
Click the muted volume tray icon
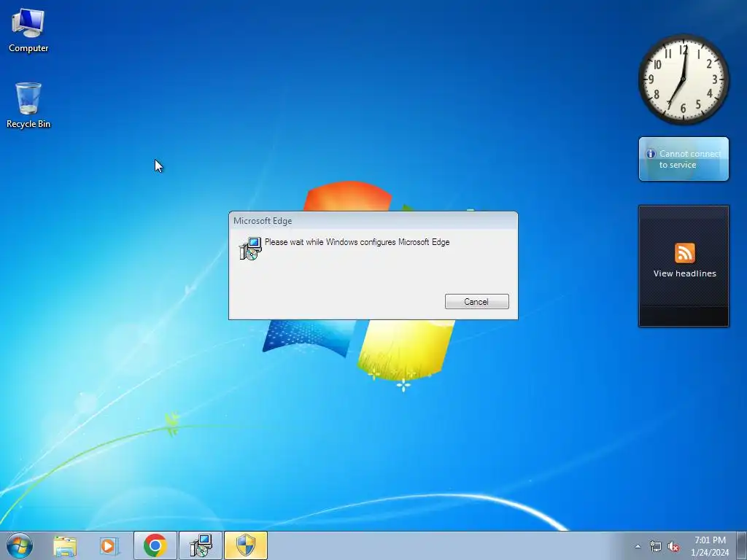pos(673,547)
